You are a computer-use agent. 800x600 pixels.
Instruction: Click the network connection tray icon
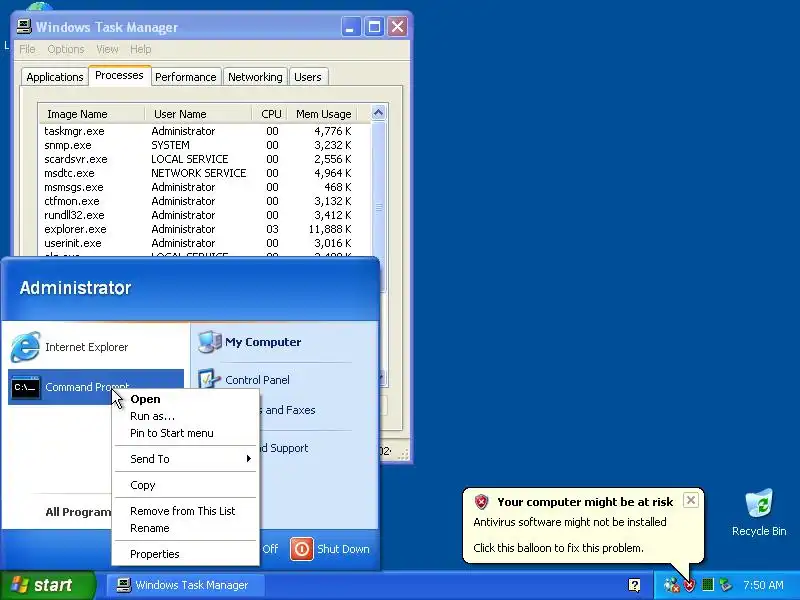click(x=725, y=585)
